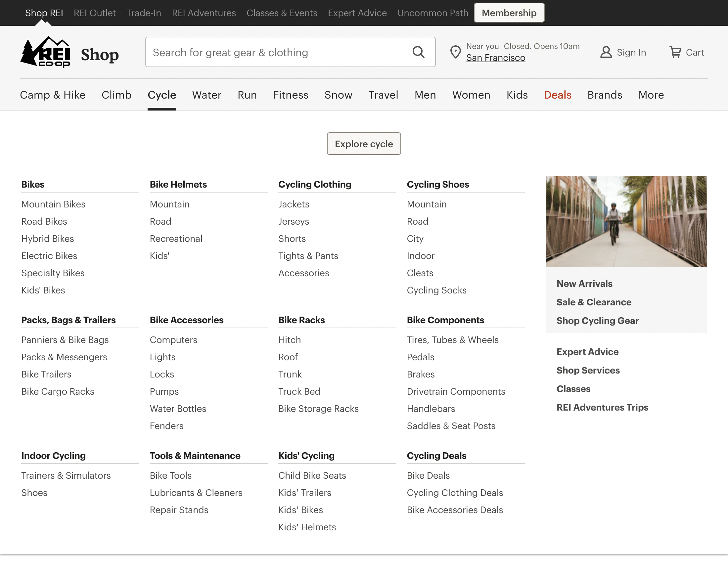Click the Explore cycle button

pos(363,144)
